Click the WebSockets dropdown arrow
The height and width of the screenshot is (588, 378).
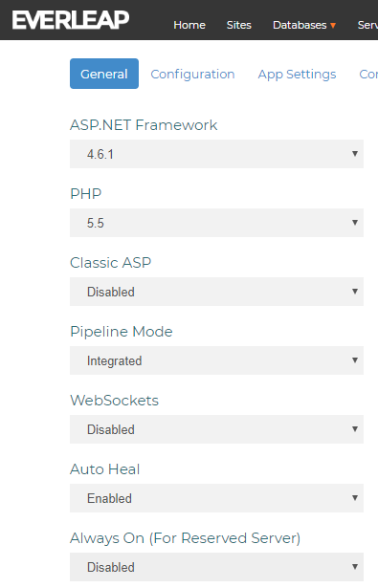[355, 429]
